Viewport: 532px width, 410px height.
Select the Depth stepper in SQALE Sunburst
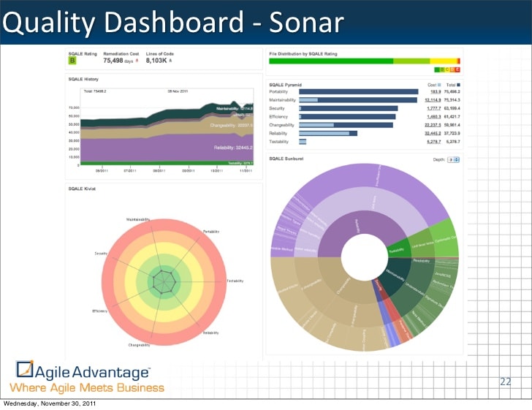(454, 158)
